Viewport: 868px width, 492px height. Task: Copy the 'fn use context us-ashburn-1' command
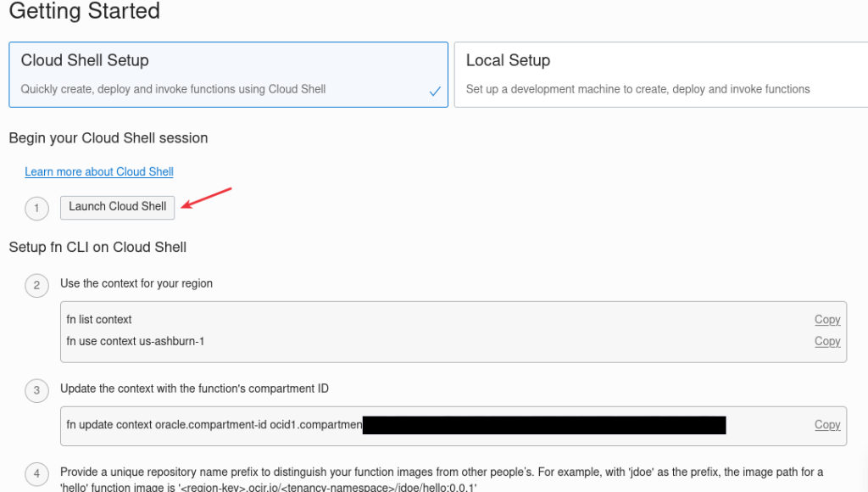pos(827,341)
